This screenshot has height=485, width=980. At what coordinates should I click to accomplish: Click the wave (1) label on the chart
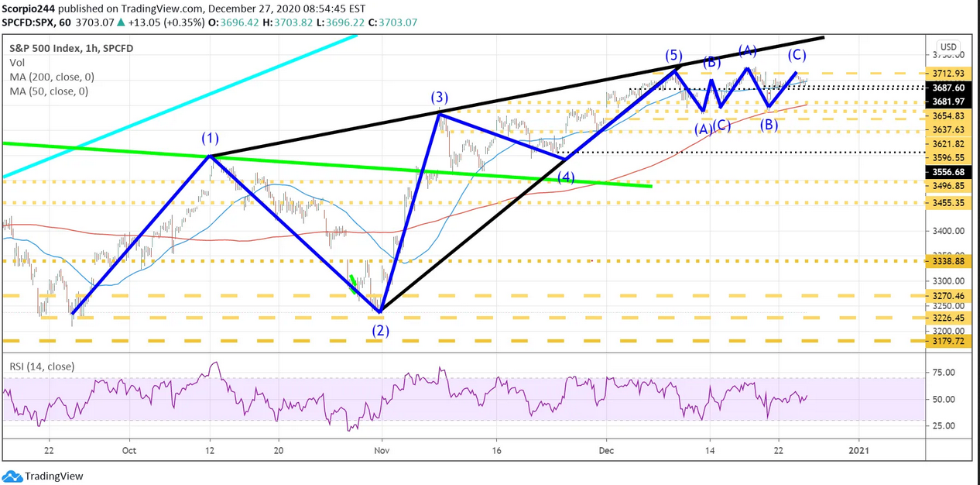[x=211, y=139]
